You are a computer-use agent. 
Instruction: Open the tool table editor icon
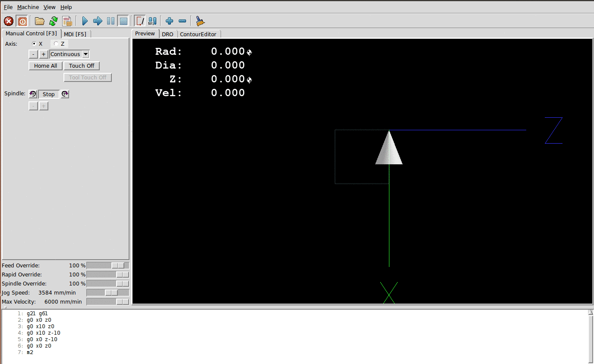tap(67, 21)
